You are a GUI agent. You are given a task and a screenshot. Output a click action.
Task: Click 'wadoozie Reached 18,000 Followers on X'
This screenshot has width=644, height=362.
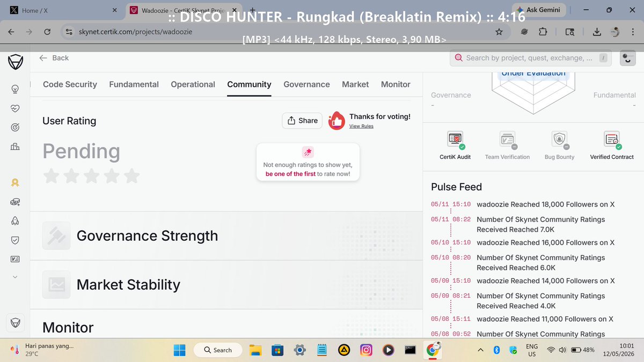546,204
